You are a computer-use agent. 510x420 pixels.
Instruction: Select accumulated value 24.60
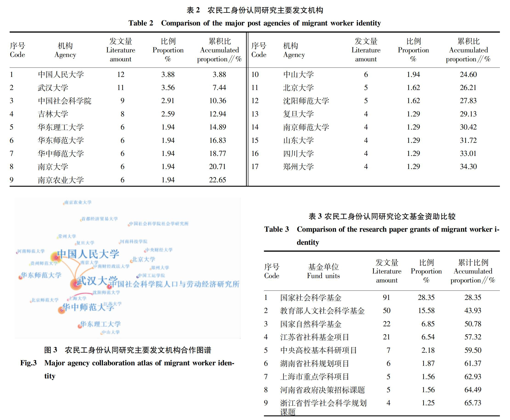(468, 74)
